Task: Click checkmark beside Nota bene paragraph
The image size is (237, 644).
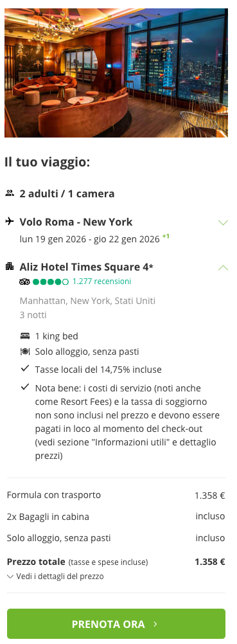Action: point(25,387)
